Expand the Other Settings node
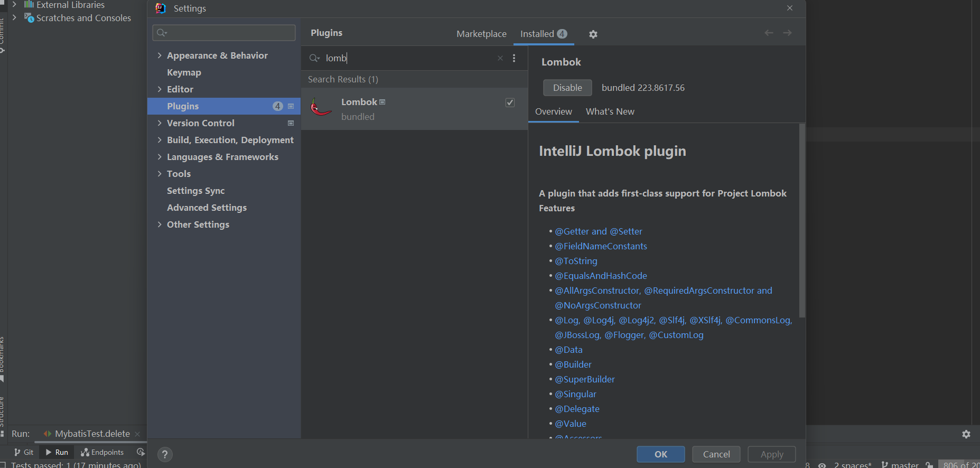Viewport: 980px width, 468px height. pyautogui.click(x=160, y=224)
